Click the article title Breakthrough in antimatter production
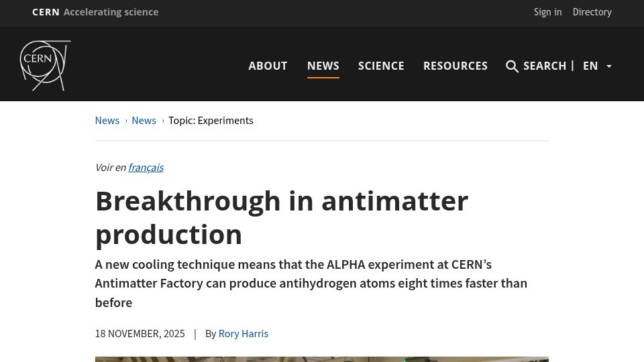644x362 pixels. [x=282, y=217]
